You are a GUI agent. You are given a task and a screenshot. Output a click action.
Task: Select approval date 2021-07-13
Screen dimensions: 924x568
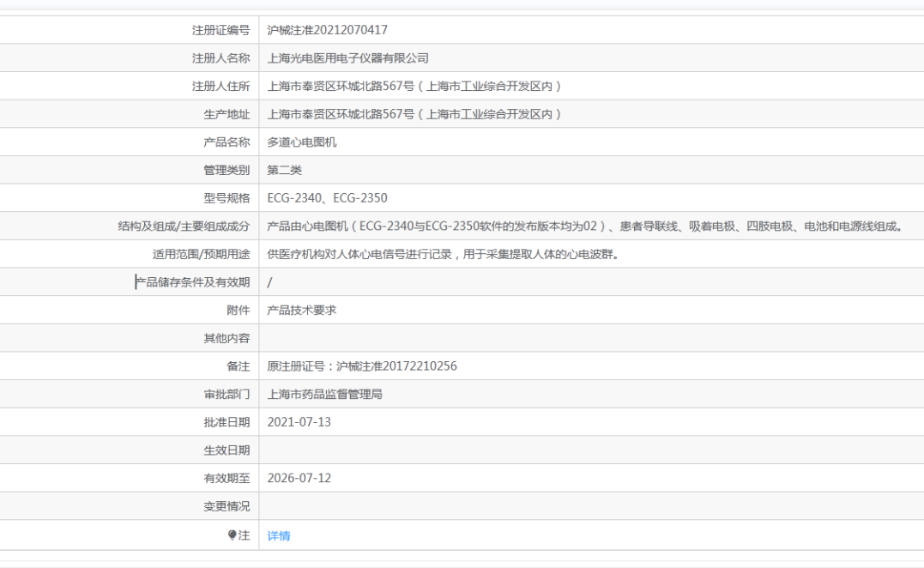[x=299, y=422]
